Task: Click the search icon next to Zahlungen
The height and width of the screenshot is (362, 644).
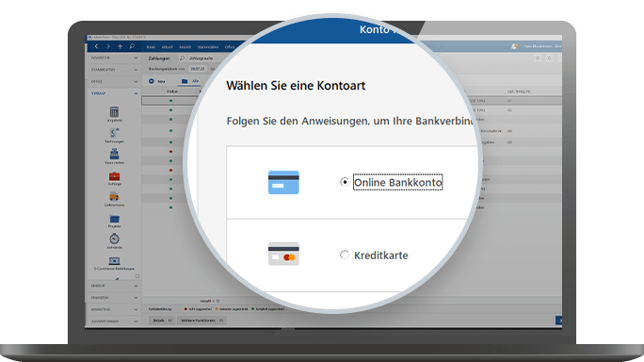Action: pos(182,58)
